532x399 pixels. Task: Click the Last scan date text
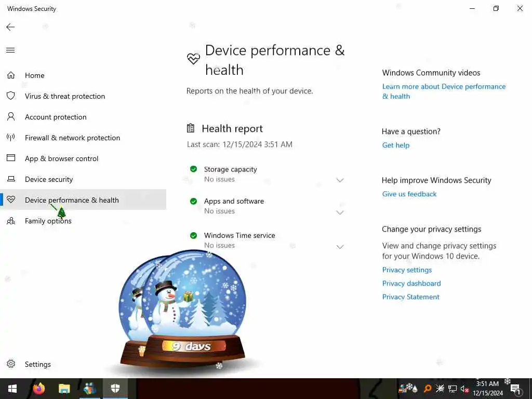pos(240,144)
